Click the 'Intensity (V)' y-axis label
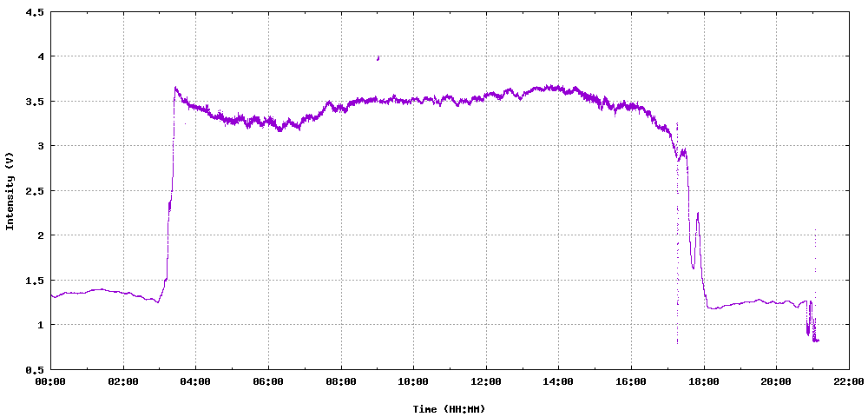The width and height of the screenshot is (868, 417). pyautogui.click(x=9, y=191)
